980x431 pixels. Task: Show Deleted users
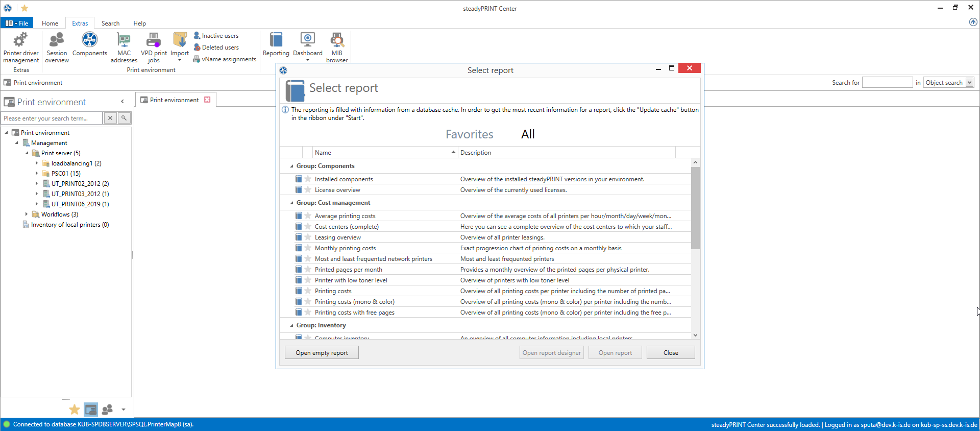[216, 47]
